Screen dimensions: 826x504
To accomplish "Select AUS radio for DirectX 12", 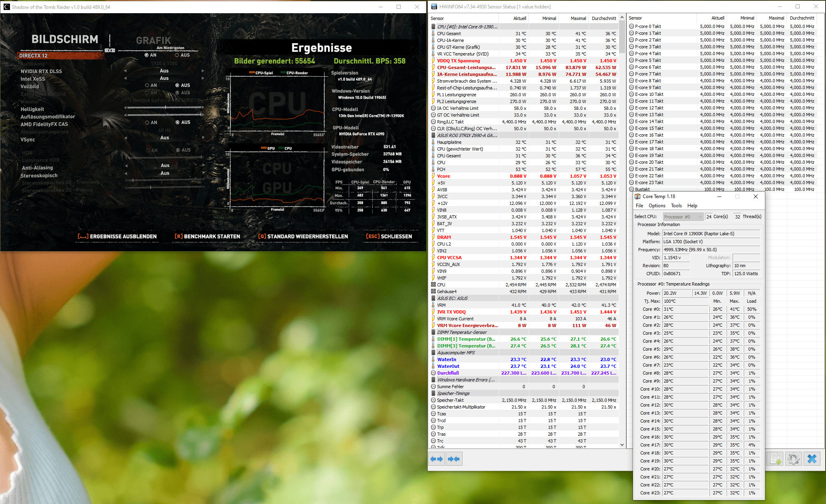I will point(177,55).
